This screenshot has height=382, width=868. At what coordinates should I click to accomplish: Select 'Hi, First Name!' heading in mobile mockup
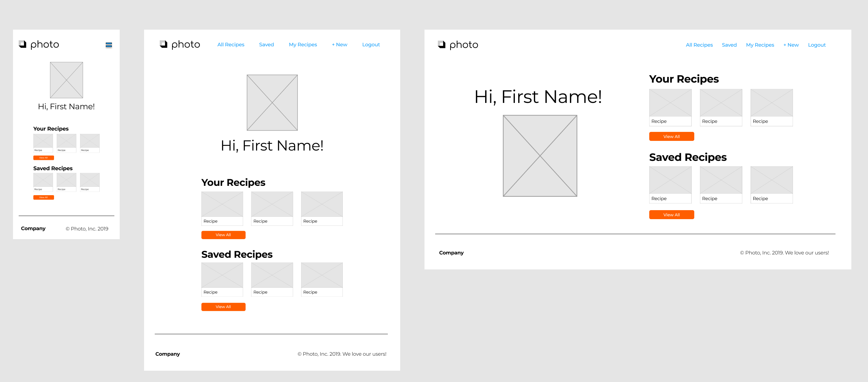(x=66, y=107)
